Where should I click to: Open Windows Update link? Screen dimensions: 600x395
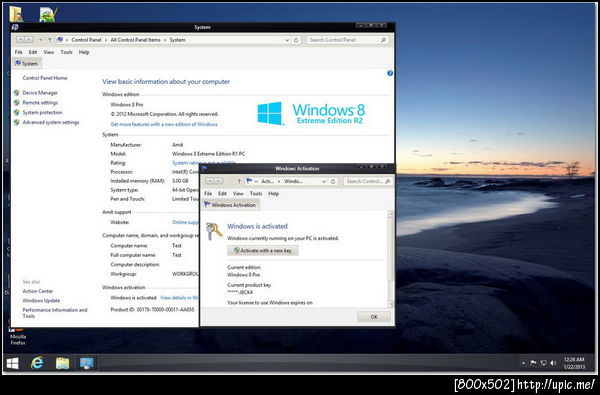(x=41, y=300)
